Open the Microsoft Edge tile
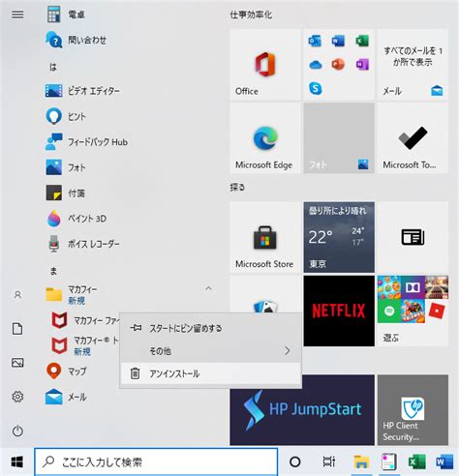 click(265, 138)
